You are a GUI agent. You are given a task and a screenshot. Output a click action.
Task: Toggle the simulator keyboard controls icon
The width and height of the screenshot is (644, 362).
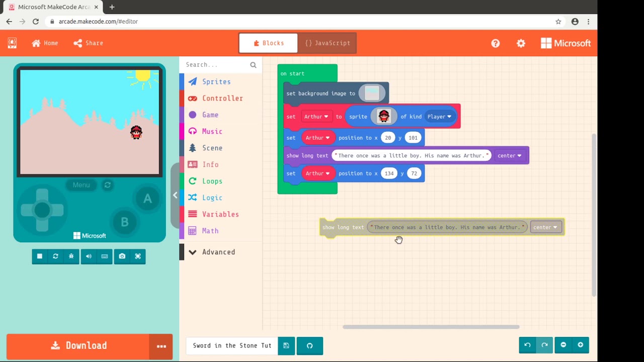pyautogui.click(x=105, y=256)
